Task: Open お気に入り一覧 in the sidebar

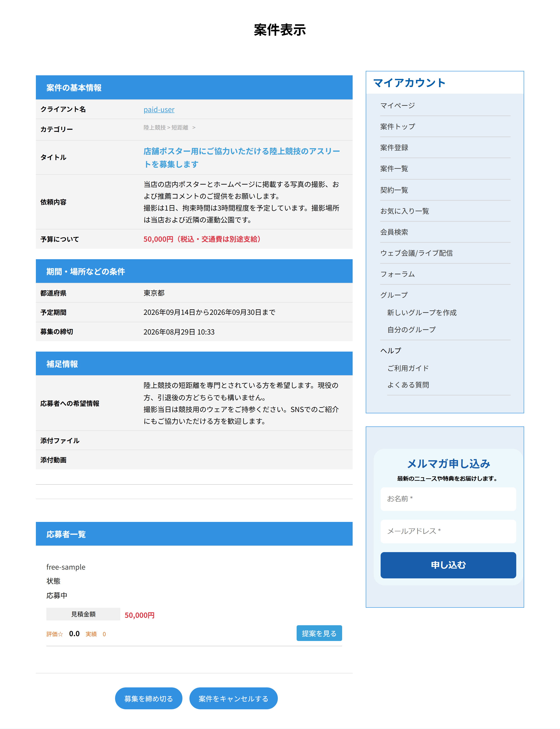Action: (x=404, y=211)
